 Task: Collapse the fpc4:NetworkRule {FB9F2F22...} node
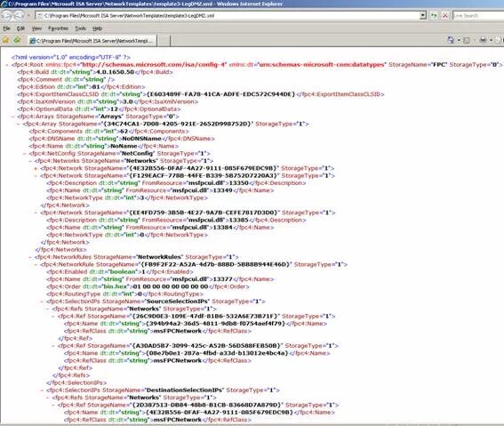(x=36, y=265)
